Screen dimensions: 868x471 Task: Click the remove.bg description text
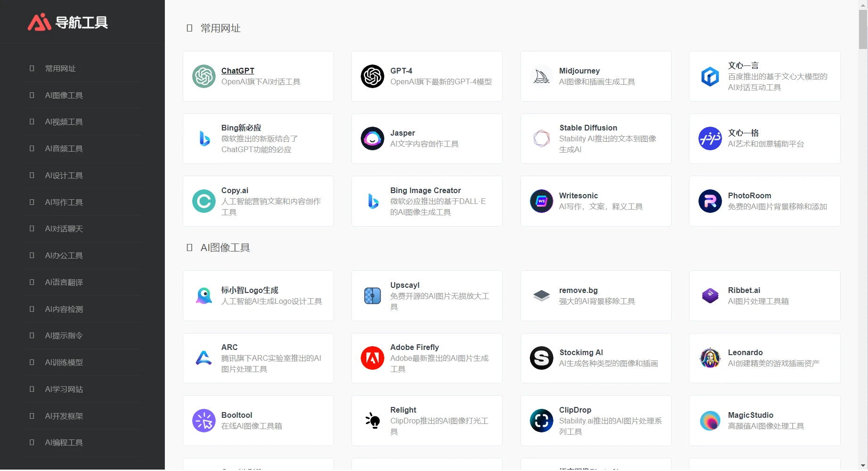pyautogui.click(x=597, y=301)
